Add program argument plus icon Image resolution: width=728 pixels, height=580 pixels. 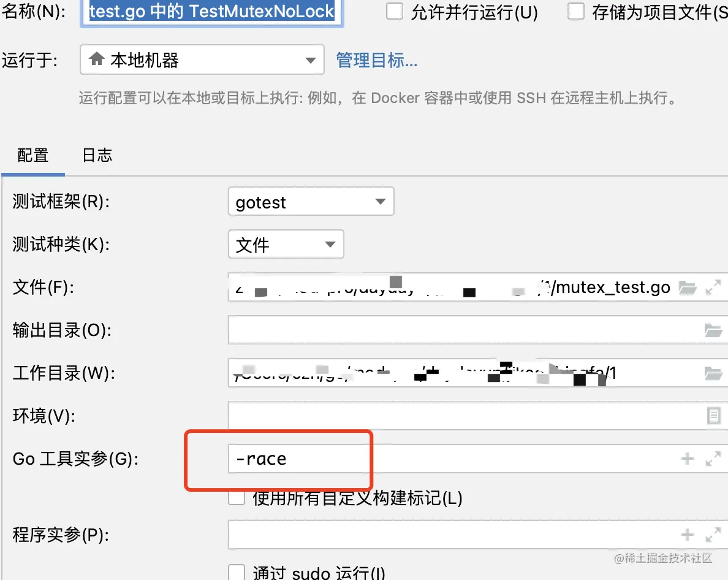[687, 535]
